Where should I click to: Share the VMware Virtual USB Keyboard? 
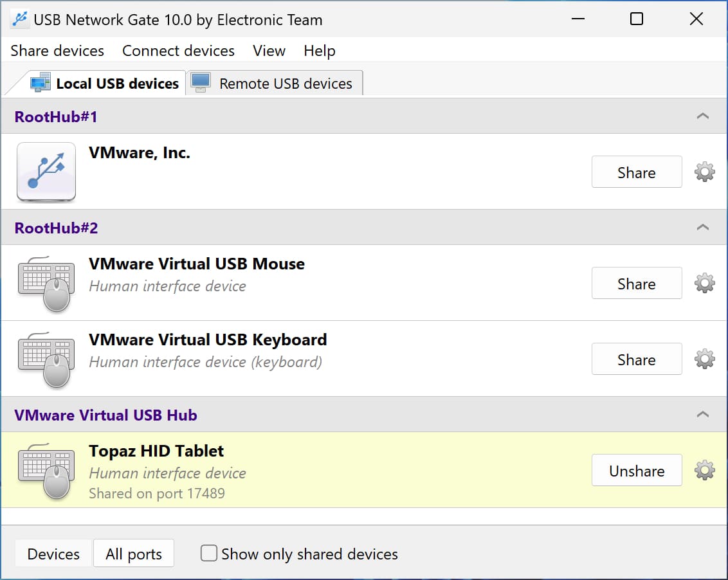pyautogui.click(x=637, y=359)
